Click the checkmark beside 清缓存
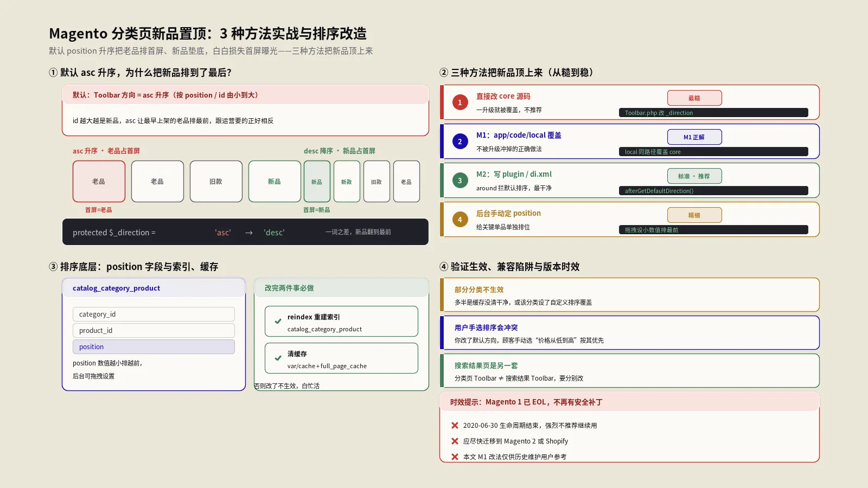 (x=278, y=358)
